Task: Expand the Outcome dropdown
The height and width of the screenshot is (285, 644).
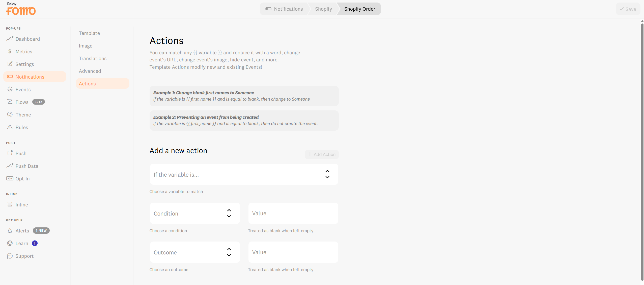Action: point(194,252)
